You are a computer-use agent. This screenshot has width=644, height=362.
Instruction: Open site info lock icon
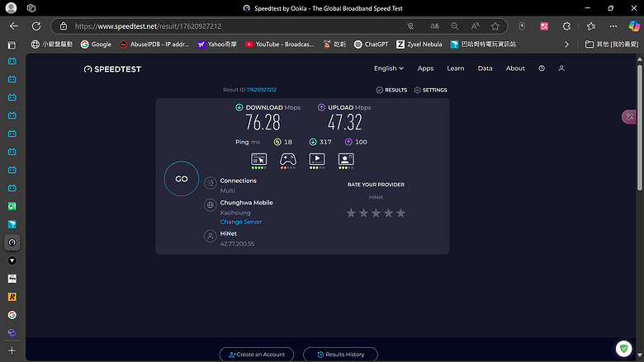tap(64, 26)
